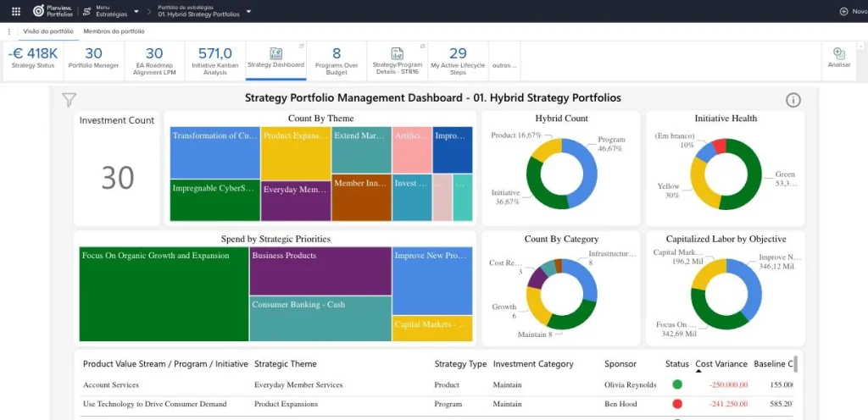Open the app launcher grid icon
Image resolution: width=868 pixels, height=420 pixels.
click(16, 11)
